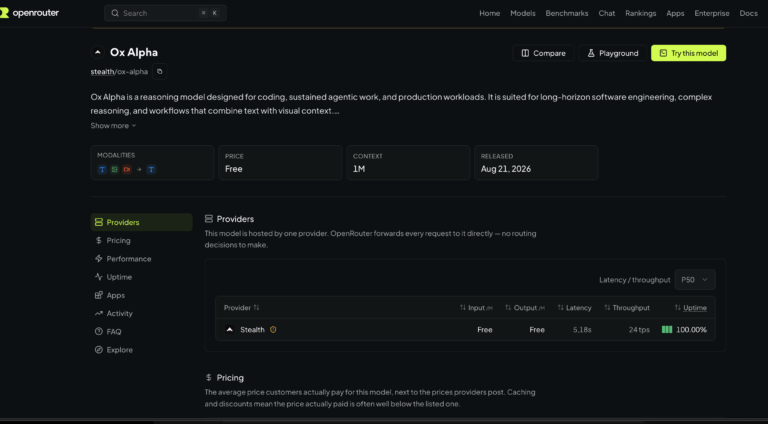This screenshot has width=768, height=424.
Task: Go to the Enterprise page
Action: coord(712,13)
